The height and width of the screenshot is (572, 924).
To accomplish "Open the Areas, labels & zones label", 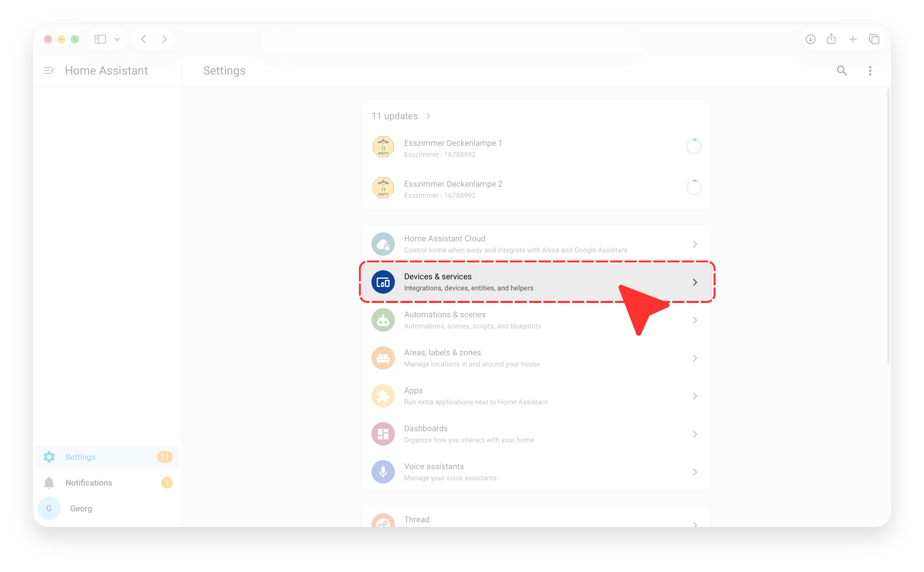I will click(442, 353).
